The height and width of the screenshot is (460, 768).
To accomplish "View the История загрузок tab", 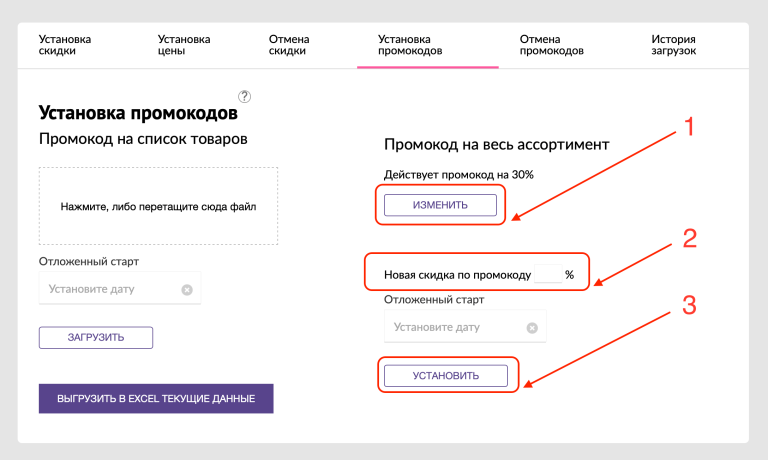I will (x=666, y=45).
